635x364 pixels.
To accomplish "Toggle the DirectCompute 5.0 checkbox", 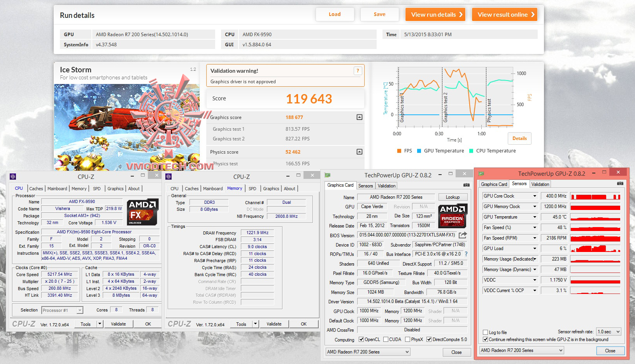I will click(429, 339).
